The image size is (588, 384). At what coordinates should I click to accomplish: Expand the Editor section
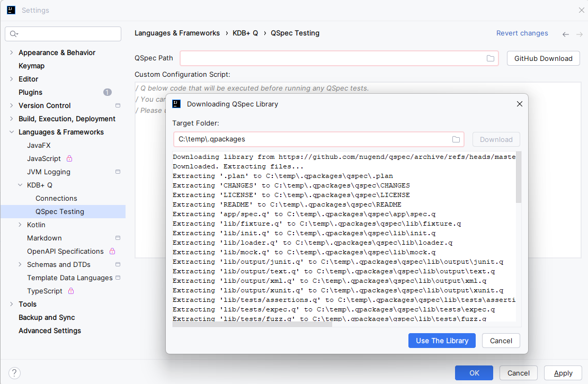pos(11,79)
